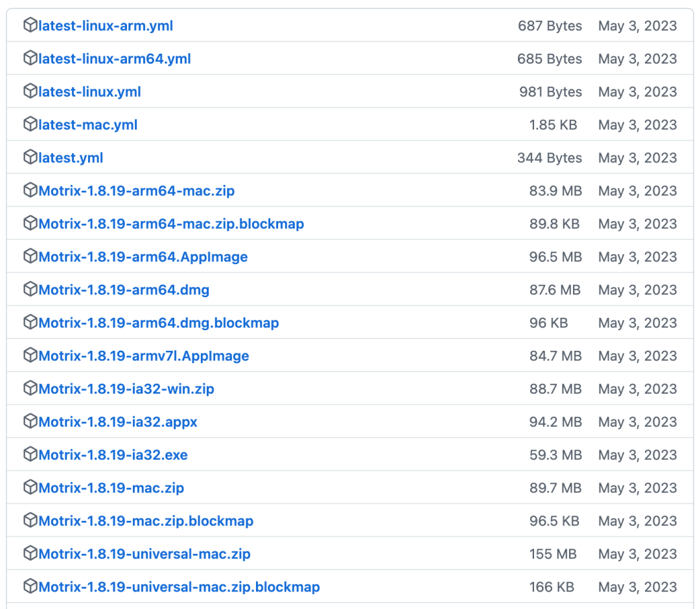Click the package icon beside latest-linux-arm.yml

pyautogui.click(x=30, y=25)
